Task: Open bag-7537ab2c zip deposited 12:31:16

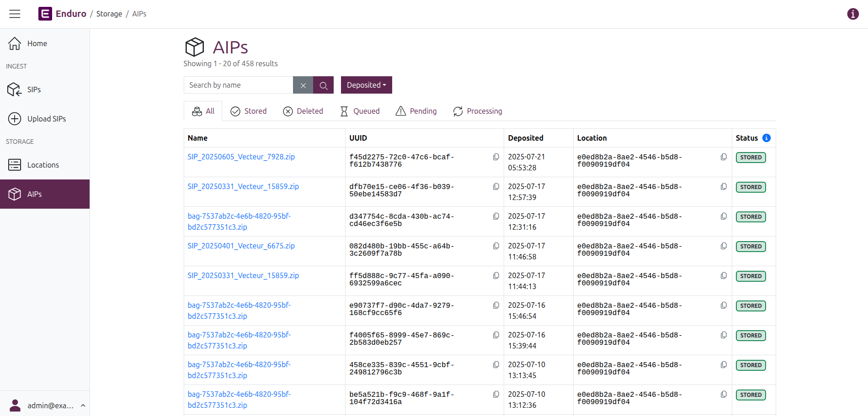Action: 239,221
